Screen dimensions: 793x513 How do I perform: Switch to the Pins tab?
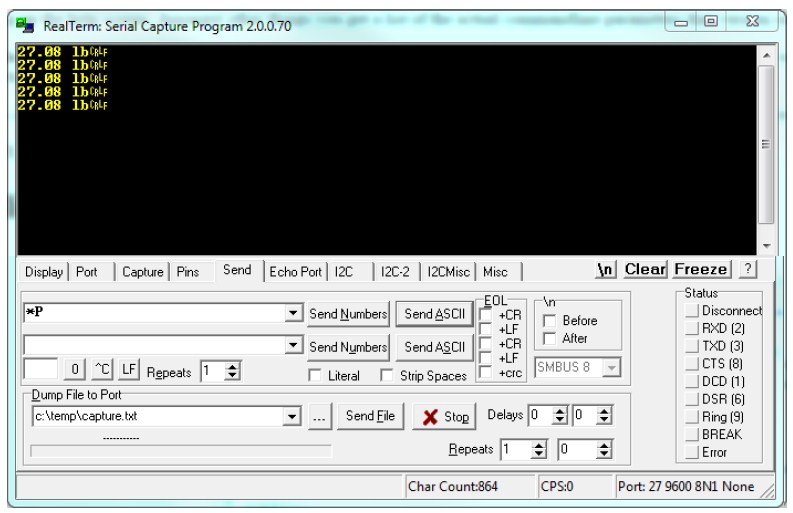[188, 272]
